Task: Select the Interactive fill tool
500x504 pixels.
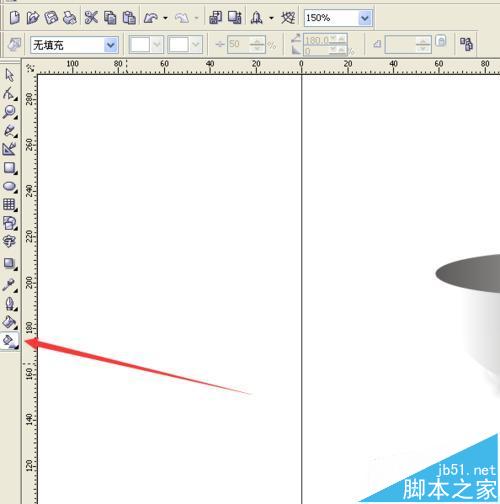Action: 10,341
